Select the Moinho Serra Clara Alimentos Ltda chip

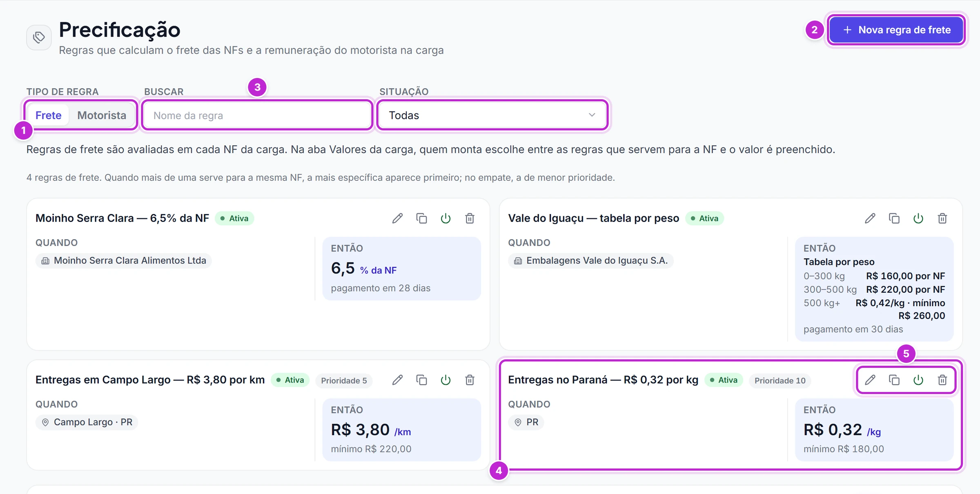coord(124,260)
